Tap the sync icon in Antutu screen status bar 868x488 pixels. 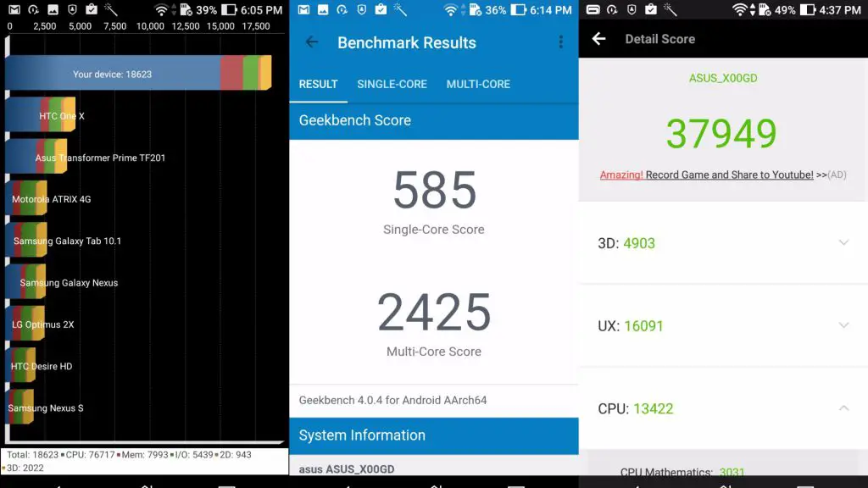tap(612, 10)
